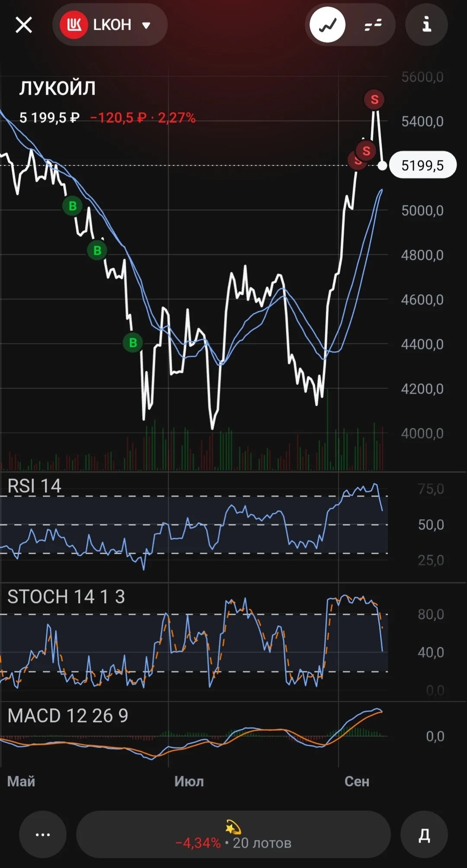Select the line chart view toggle
This screenshot has width=467, height=868.
327,25
